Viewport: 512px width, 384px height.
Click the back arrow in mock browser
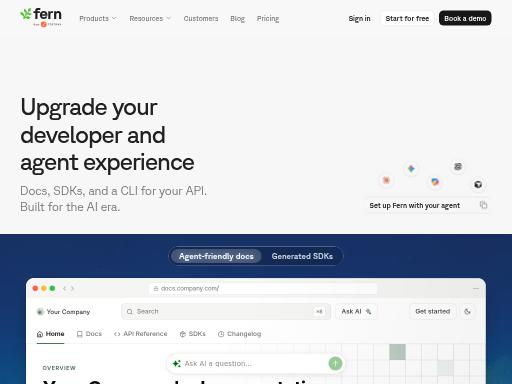[x=64, y=288]
